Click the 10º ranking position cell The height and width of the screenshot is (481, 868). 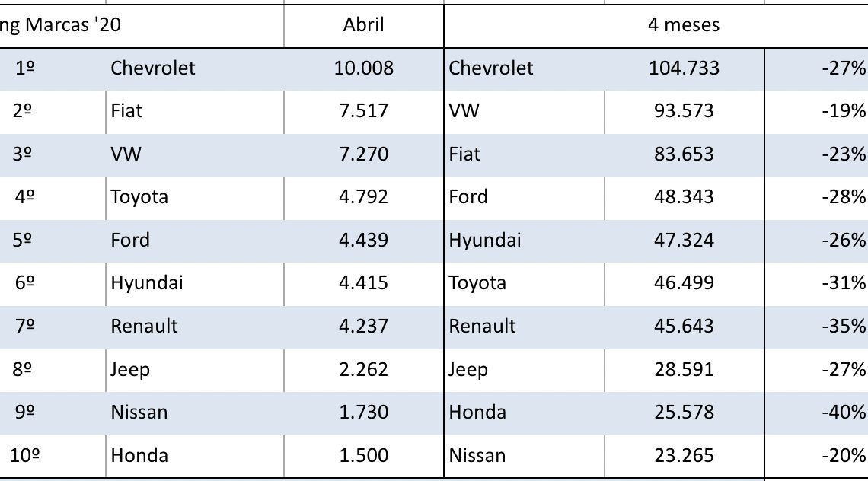[x=25, y=455]
